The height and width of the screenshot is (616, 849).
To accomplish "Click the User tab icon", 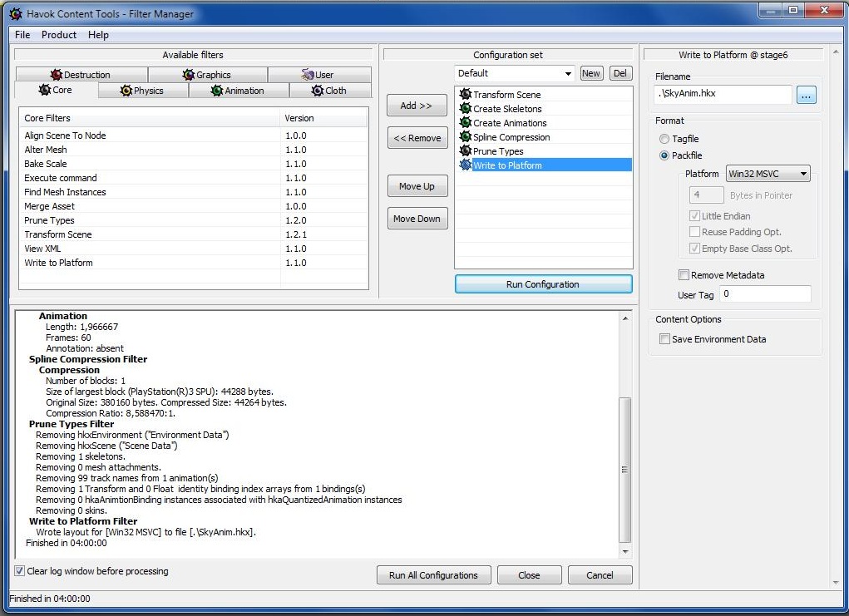I will click(308, 75).
